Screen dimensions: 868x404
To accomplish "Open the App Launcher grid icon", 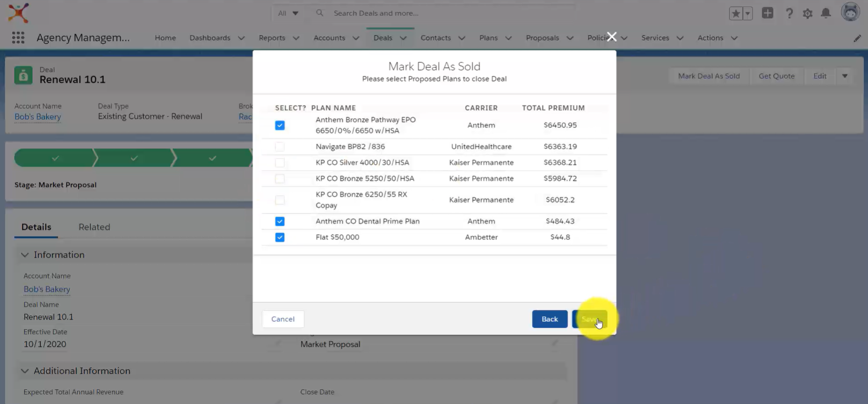I will 18,38.
